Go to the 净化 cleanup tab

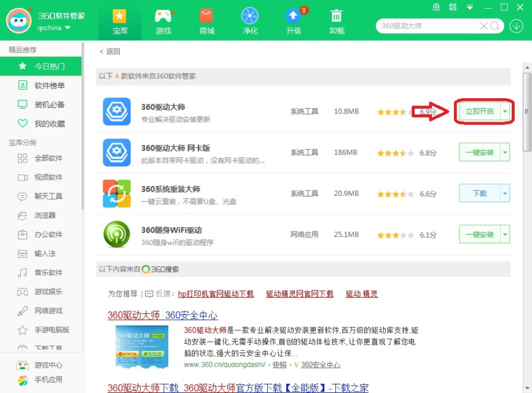click(x=250, y=21)
